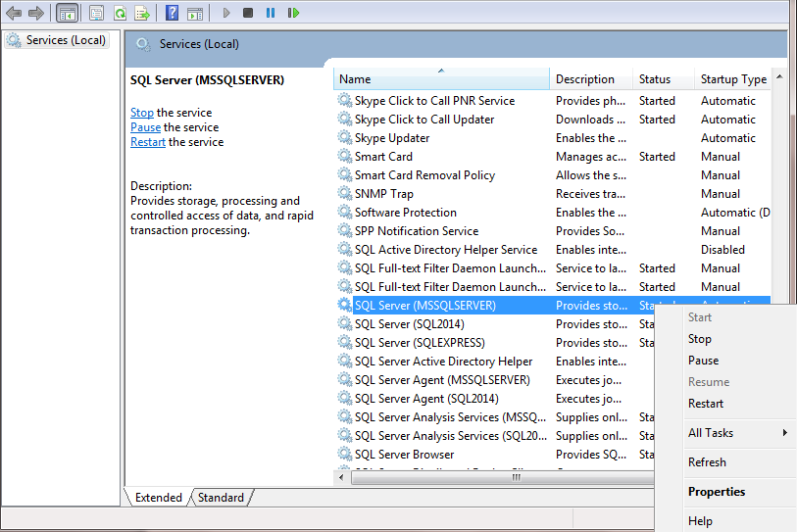Screen dimensions: 797x532
Task: Sort by Startup Type column header
Action: 733,78
